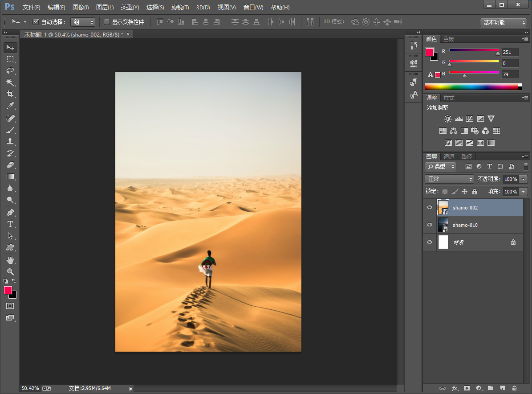
Task: Select the Gradient tool
Action: pyautogui.click(x=10, y=176)
